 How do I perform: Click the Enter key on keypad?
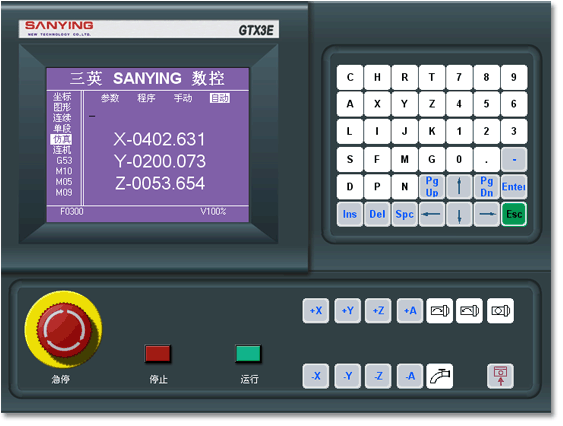coord(514,187)
